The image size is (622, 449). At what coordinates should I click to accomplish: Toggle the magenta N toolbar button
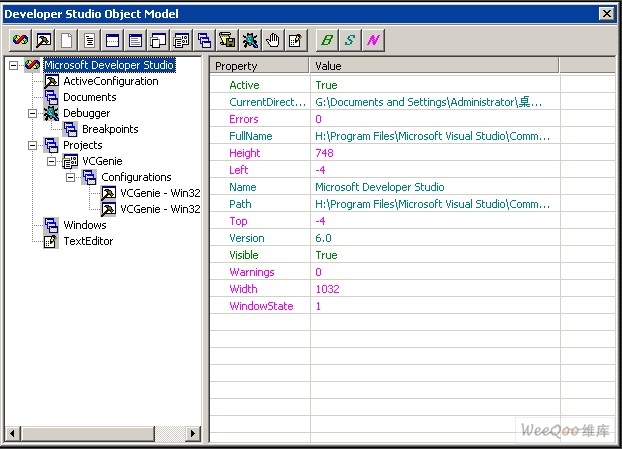(x=373, y=41)
